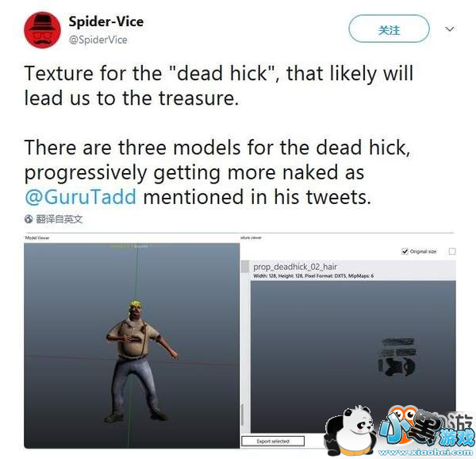The height and width of the screenshot is (459, 476).
Task: Select the gray square beside prop_deadhick_02_hair
Action: pos(244,267)
